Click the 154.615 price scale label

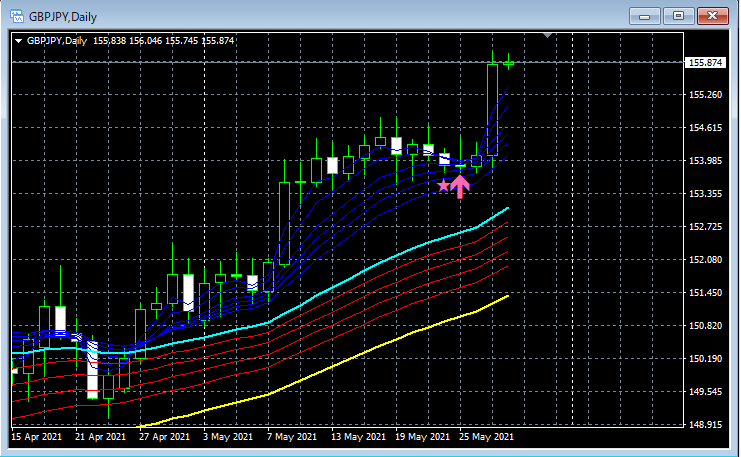[x=705, y=128]
